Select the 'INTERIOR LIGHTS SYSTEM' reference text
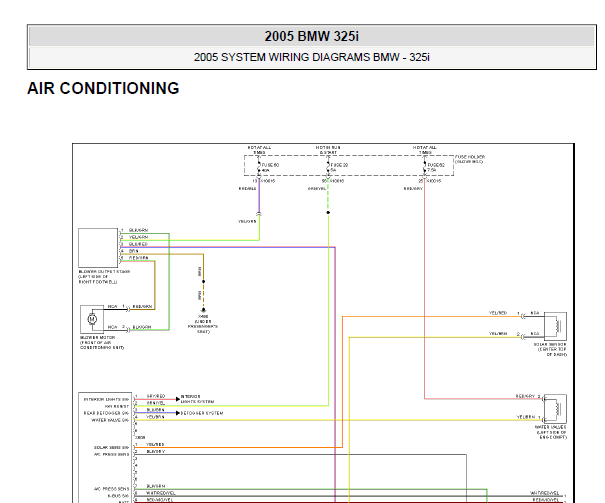The image size is (605, 503). click(x=197, y=399)
